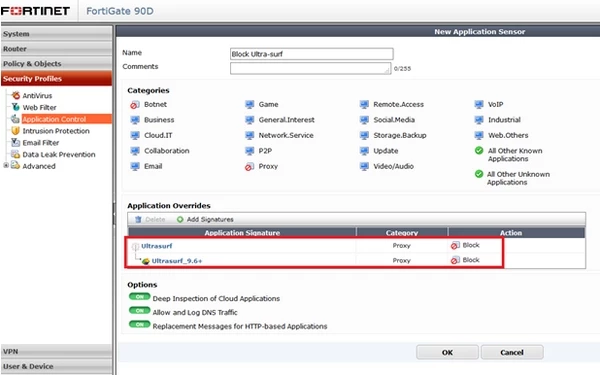Open the System menu section

pyautogui.click(x=57, y=34)
